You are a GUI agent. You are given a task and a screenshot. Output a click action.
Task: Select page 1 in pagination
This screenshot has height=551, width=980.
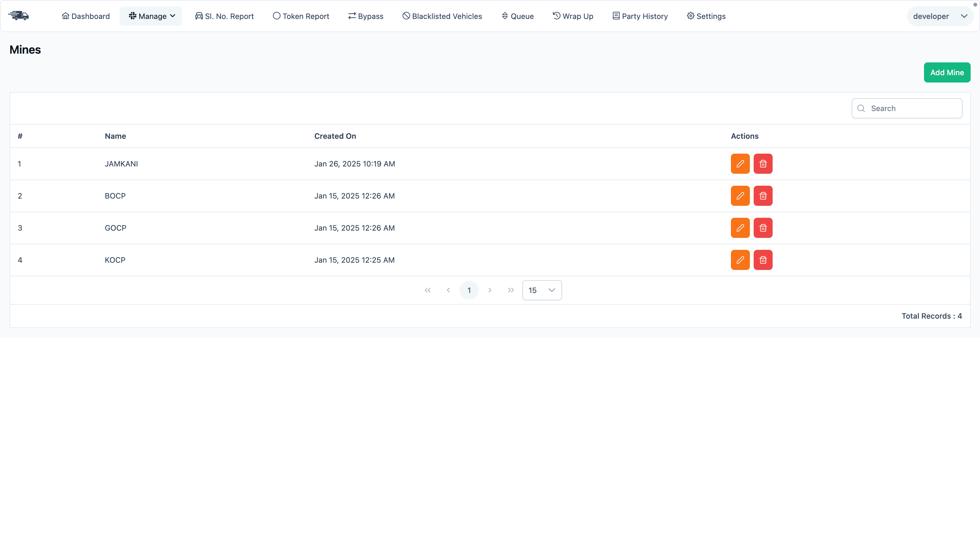[469, 290]
